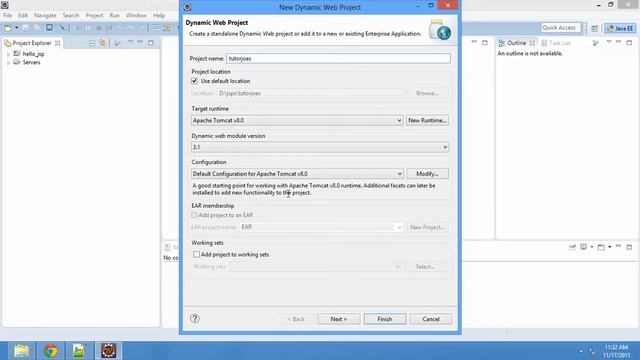640x360 pixels.
Task: Switch to Java EE perspective
Action: pyautogui.click(x=620, y=28)
